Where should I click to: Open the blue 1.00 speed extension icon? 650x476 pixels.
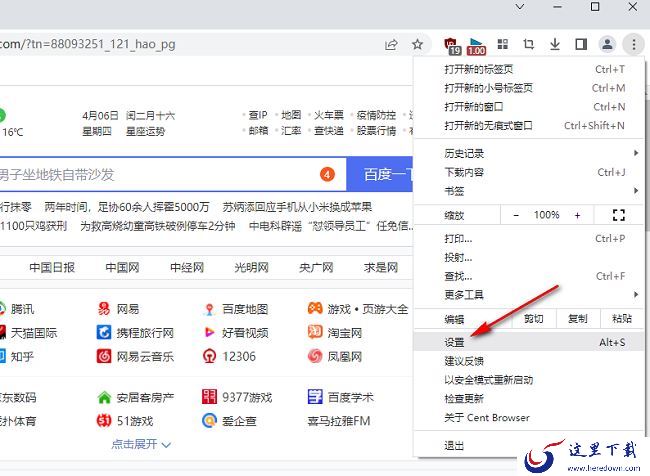[476, 46]
